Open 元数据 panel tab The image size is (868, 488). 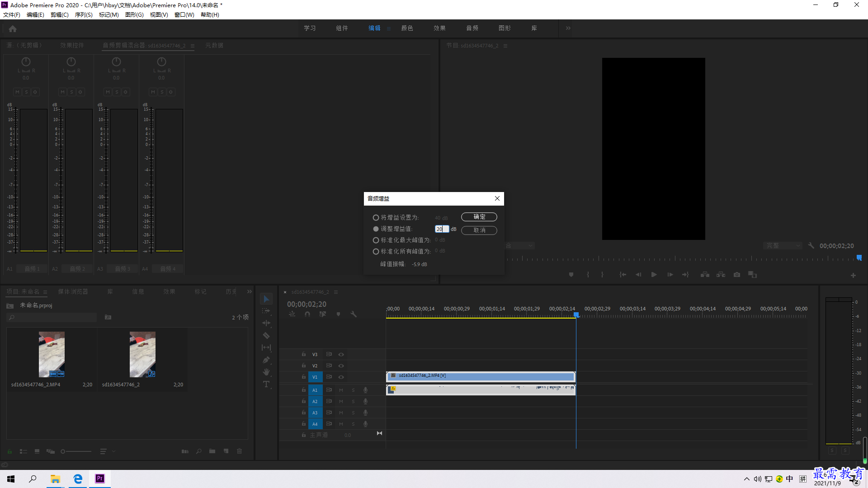tap(214, 45)
